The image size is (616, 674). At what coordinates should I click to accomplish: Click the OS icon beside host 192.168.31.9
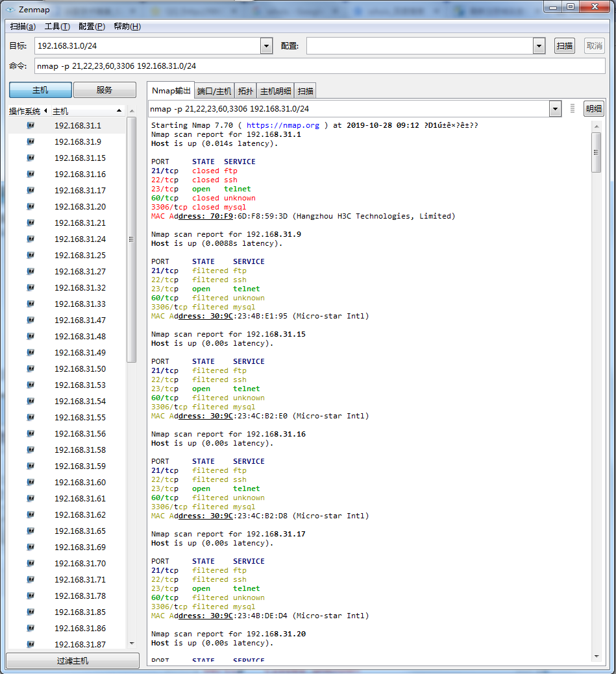31,142
